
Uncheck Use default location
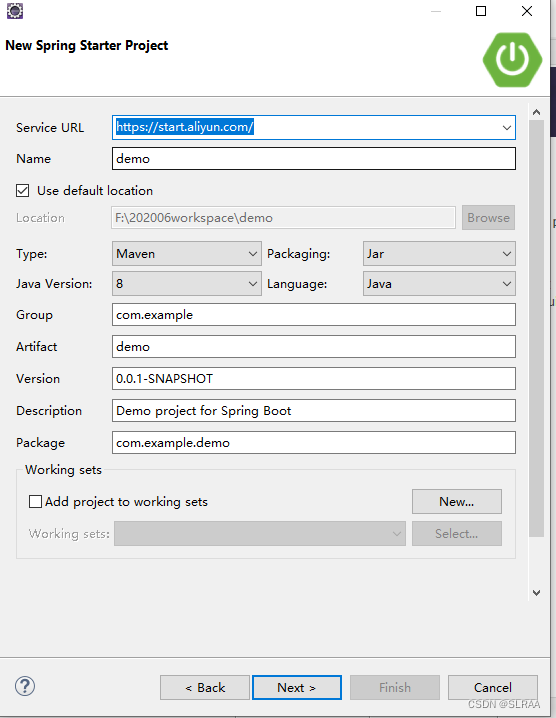(22, 190)
